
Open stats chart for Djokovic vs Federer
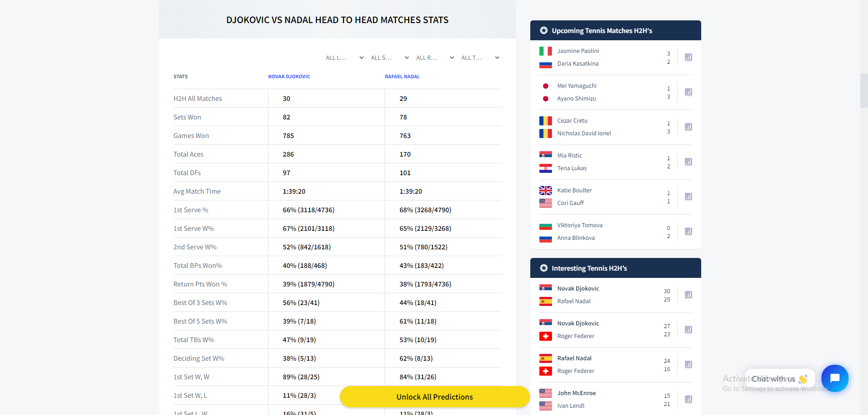click(688, 329)
